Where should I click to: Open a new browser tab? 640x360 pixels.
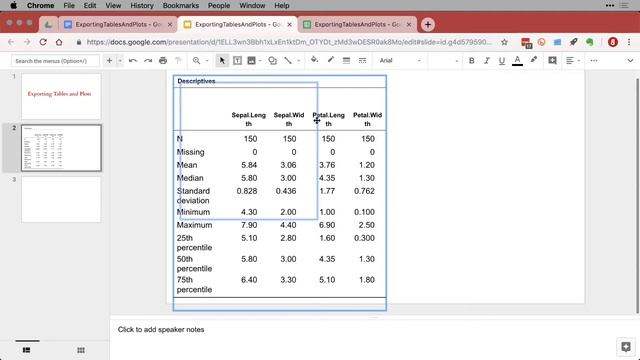tap(427, 24)
